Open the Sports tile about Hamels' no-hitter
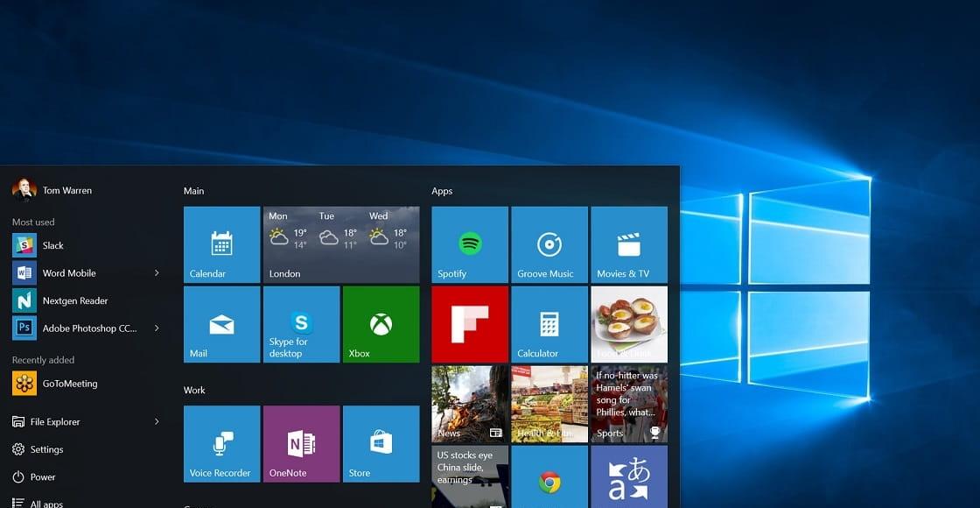 tap(629, 404)
